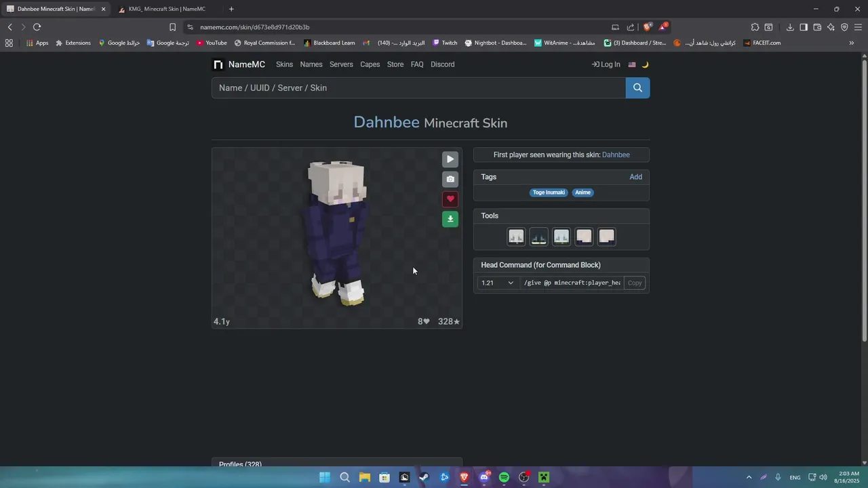Open the Minecraft creeper taskbar icon
Image resolution: width=868 pixels, height=488 pixels.
point(544,477)
